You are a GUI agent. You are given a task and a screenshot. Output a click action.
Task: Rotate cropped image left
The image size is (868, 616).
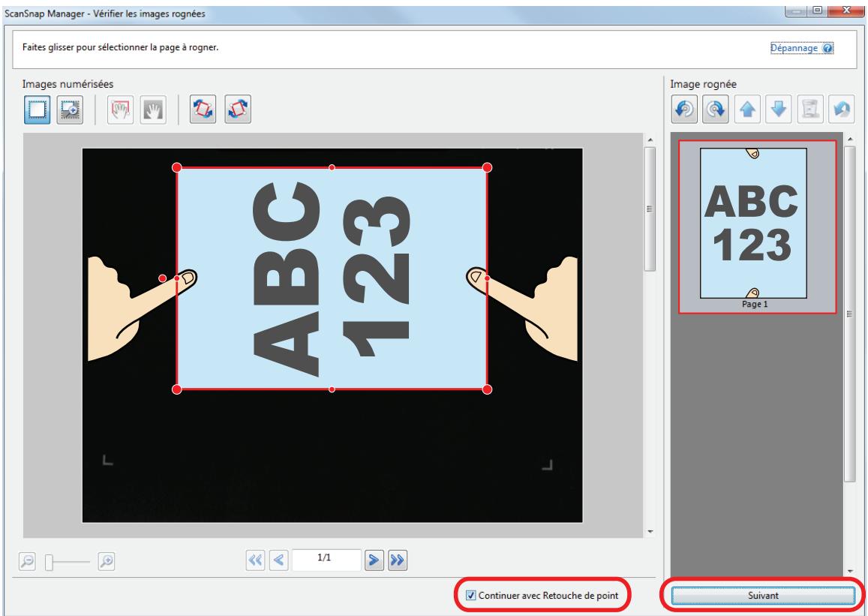click(x=684, y=110)
